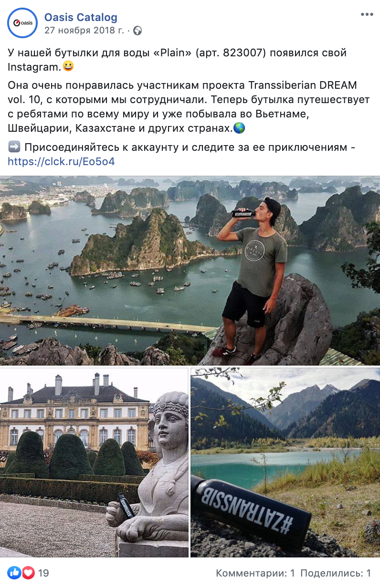Click the public audience globe icon
380x588 pixels.
(137, 31)
